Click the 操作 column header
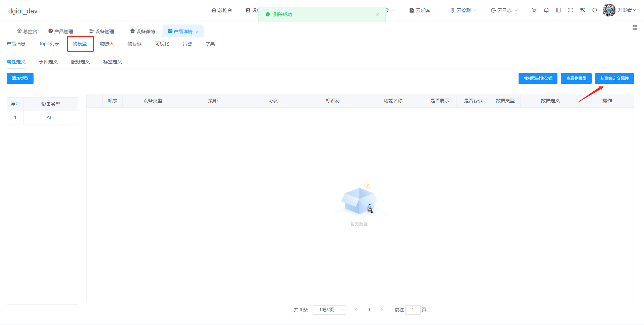644x325 pixels. [607, 101]
